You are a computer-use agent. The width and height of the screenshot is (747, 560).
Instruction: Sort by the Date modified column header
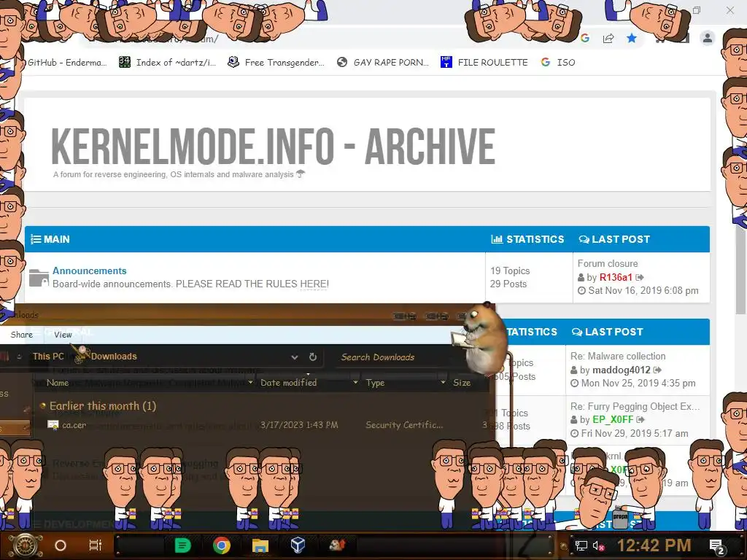pos(288,383)
